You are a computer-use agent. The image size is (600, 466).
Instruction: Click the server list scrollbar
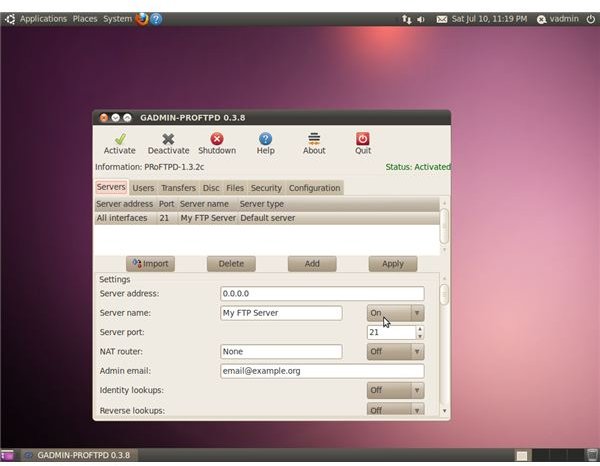point(444,226)
